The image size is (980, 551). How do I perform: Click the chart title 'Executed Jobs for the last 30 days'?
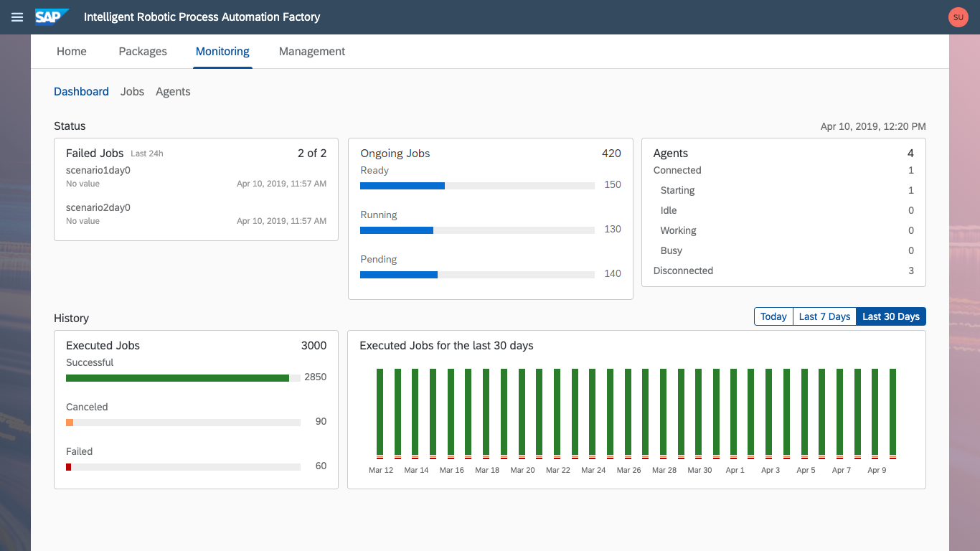click(x=446, y=346)
